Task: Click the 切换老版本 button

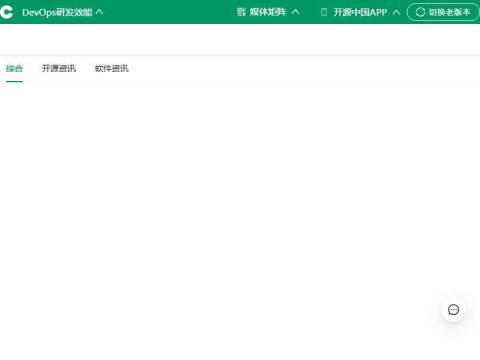Action: click(443, 12)
